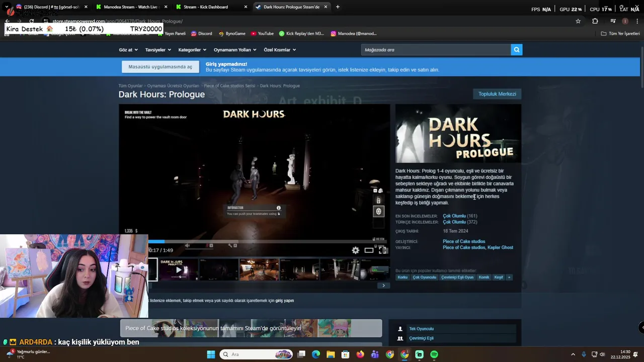Show hidden system tray icons

coord(573,354)
